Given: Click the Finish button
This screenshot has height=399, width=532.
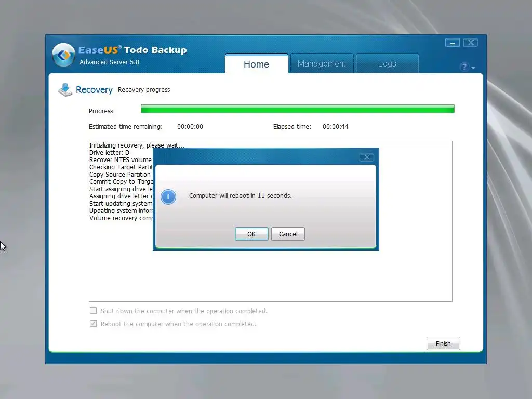Looking at the screenshot, I should pyautogui.click(x=443, y=343).
